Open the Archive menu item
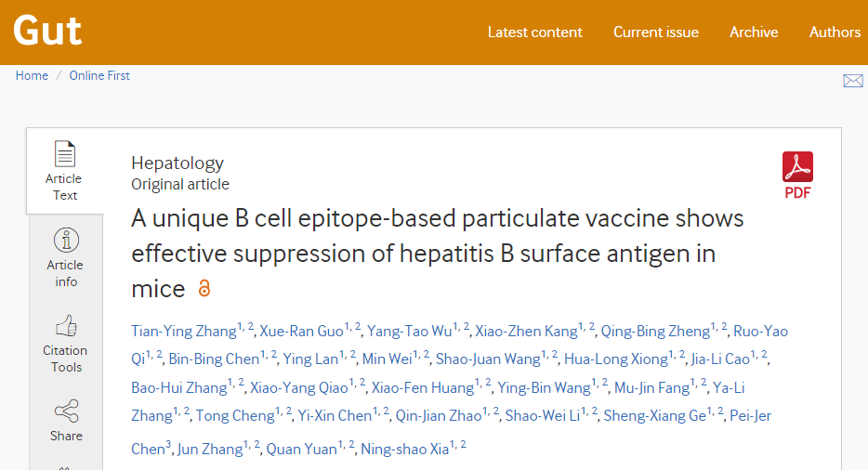This screenshot has width=868, height=470. [753, 32]
